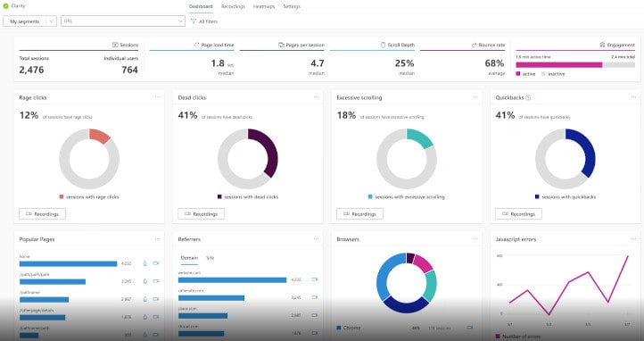Open recordings camera icon for /otherpage/details
The width and height of the screenshot is (644, 341).
156,317
